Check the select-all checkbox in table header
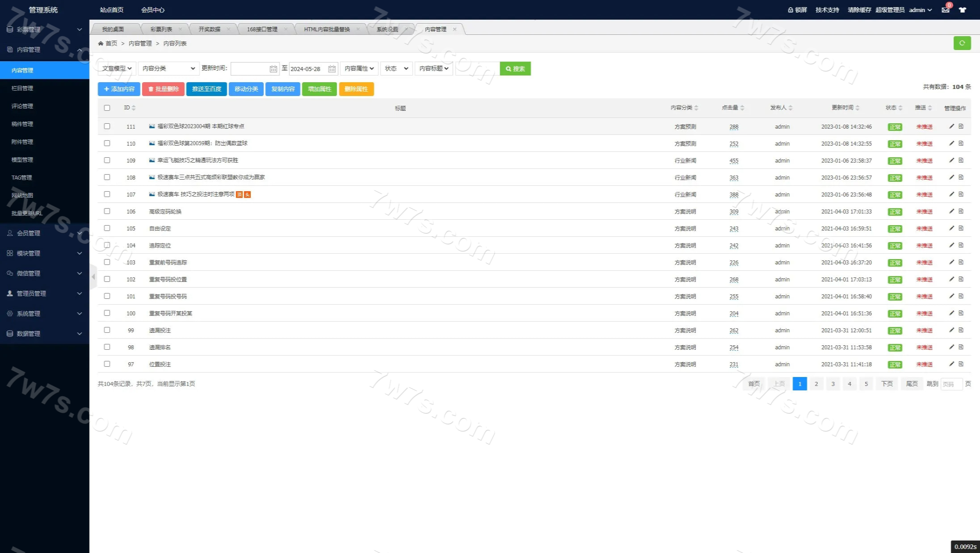Image resolution: width=980 pixels, height=553 pixels. (107, 108)
